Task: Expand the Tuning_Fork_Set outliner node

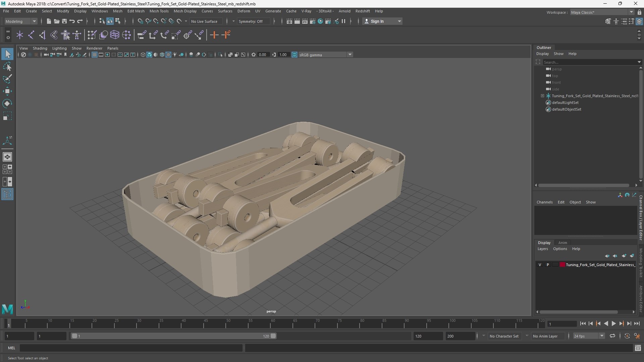Action: click(x=542, y=96)
